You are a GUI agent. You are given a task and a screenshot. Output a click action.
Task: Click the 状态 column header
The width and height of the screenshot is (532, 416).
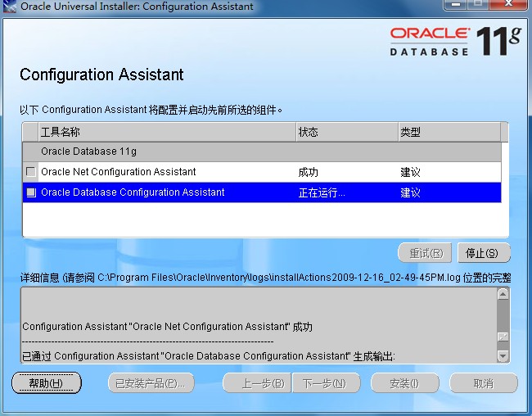[x=344, y=132]
